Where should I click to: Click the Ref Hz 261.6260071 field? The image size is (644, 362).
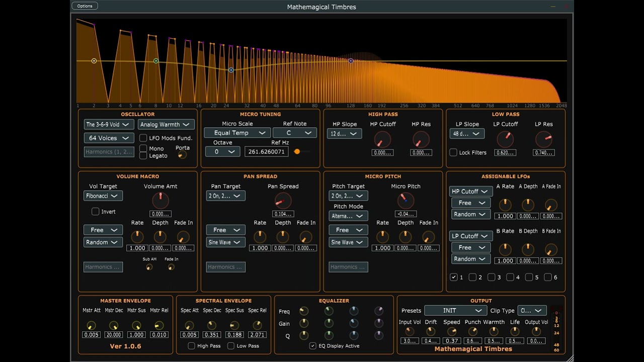267,151
